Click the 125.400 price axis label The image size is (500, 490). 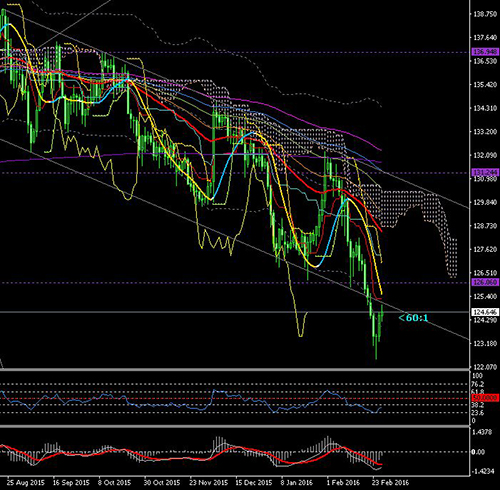[485, 296]
